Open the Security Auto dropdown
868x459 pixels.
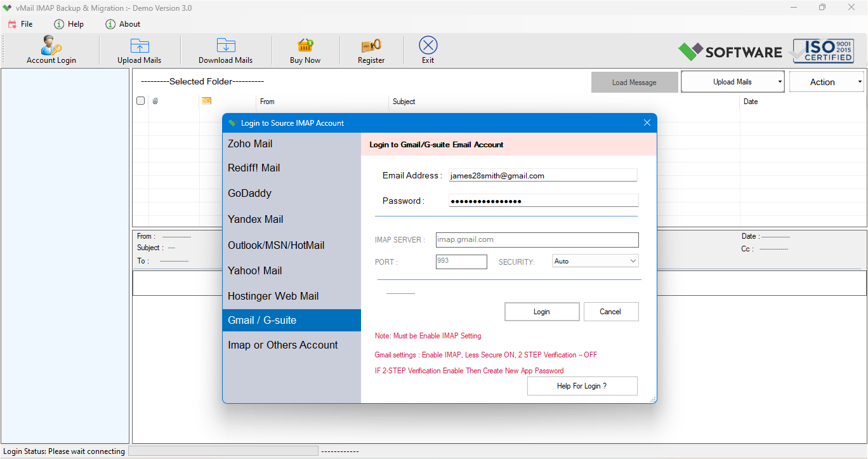pos(595,261)
